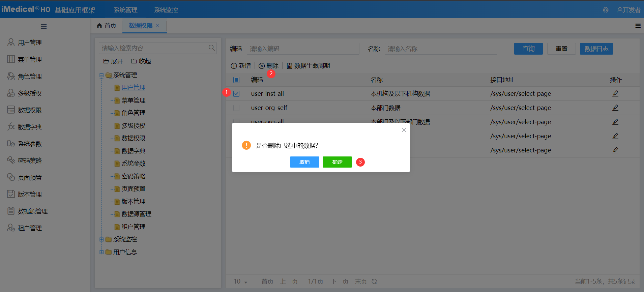Toggle the sidebar collapse hamburger icon
Image resolution: width=644 pixels, height=292 pixels.
pyautogui.click(x=43, y=26)
